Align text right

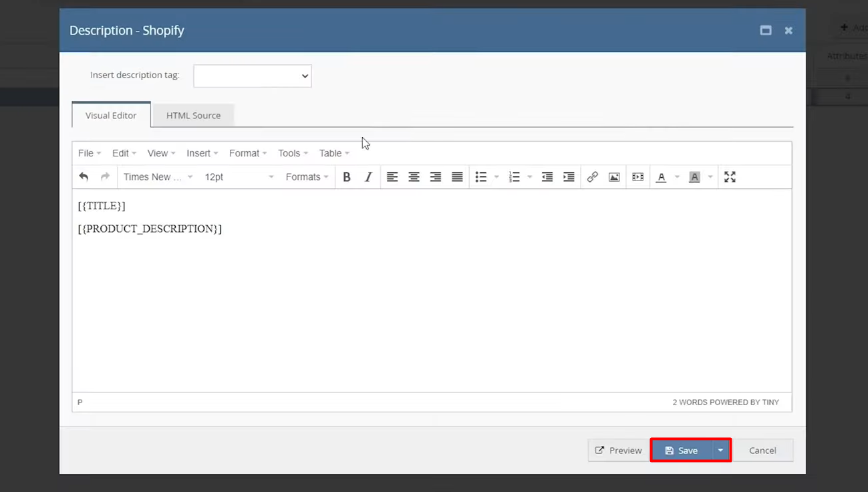click(436, 177)
